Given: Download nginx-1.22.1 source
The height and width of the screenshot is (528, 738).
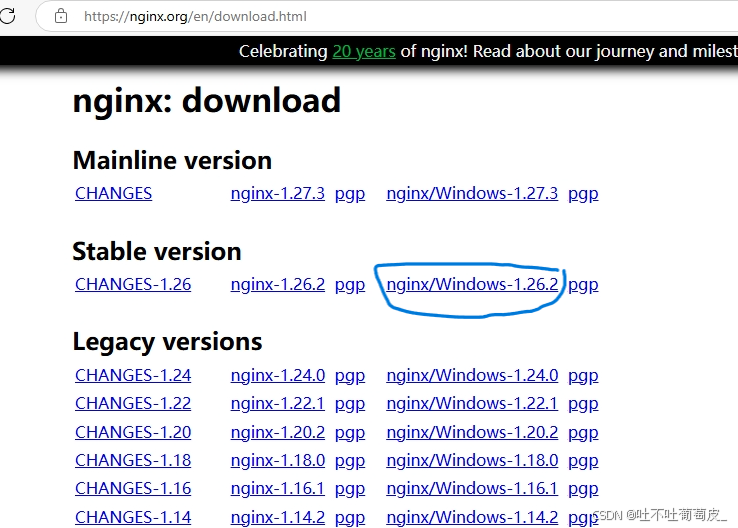Looking at the screenshot, I should (278, 403).
